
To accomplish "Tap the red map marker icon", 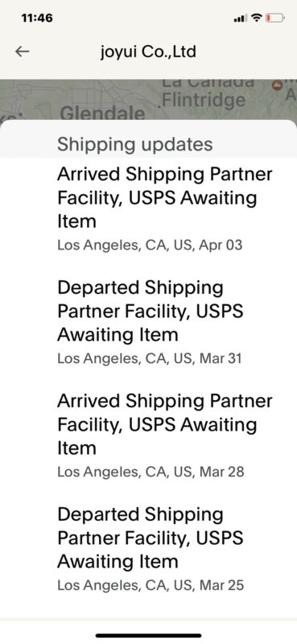I will point(278,85).
